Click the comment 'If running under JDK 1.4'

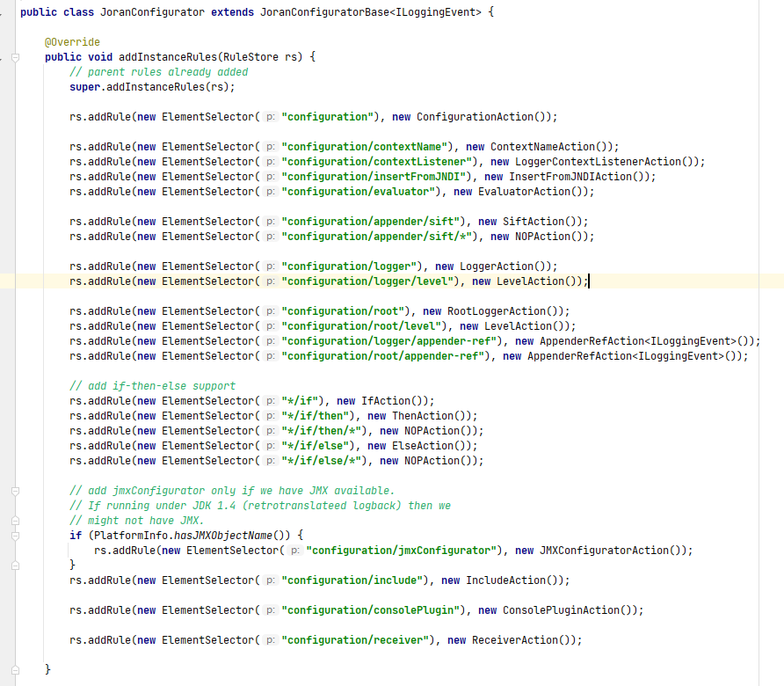pyautogui.click(x=260, y=506)
